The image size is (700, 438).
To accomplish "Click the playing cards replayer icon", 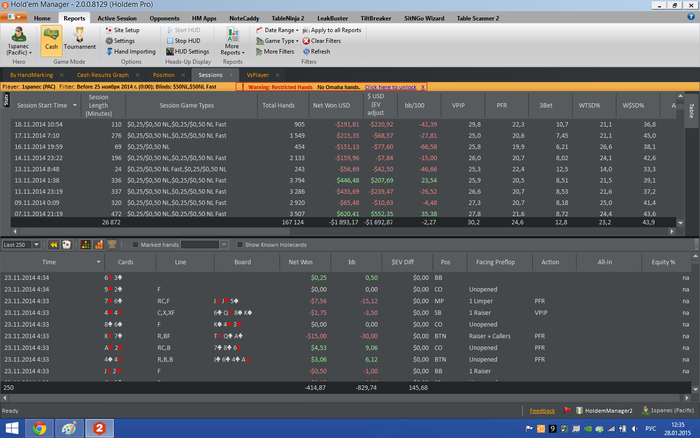I will 67,245.
